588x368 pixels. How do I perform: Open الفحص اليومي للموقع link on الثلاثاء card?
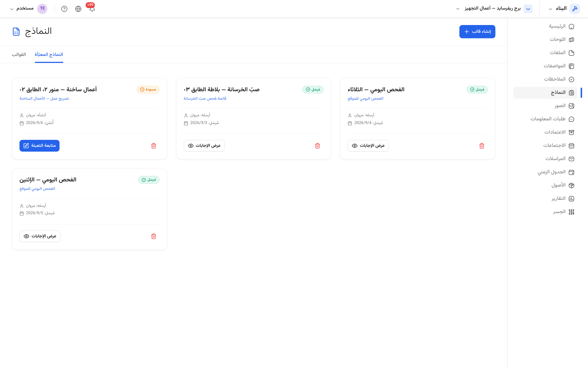pos(365,99)
